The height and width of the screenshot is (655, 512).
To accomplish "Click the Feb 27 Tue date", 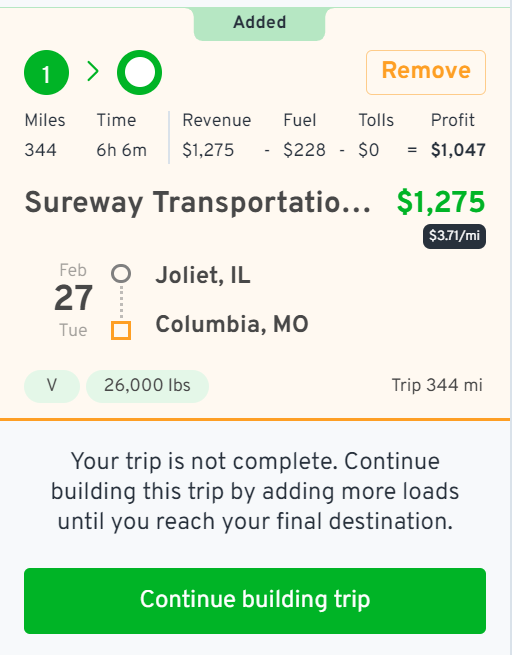I will [73, 300].
